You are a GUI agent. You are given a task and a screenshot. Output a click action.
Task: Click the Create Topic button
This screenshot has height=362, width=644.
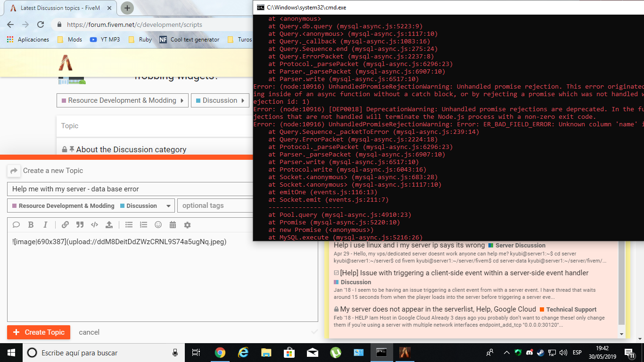point(39,332)
